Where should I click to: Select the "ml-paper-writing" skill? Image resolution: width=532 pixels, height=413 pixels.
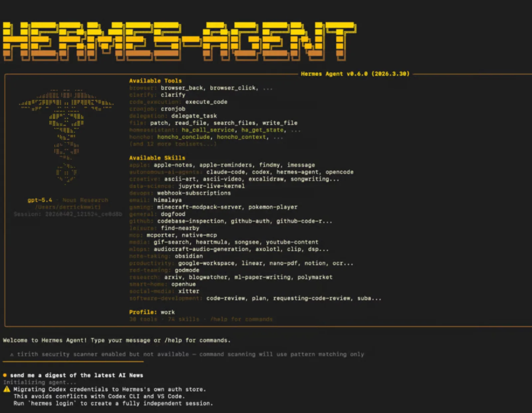pos(262,277)
